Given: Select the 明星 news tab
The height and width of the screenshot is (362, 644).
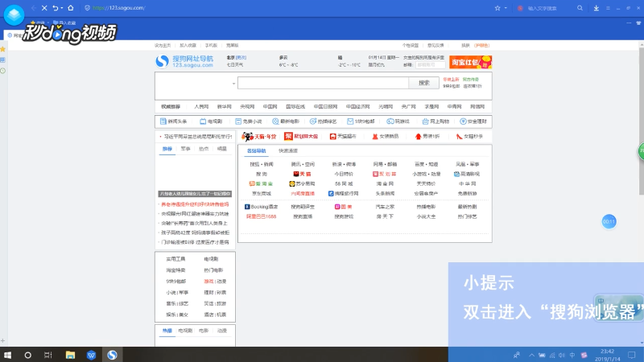Looking at the screenshot, I should pyautogui.click(x=222, y=149).
